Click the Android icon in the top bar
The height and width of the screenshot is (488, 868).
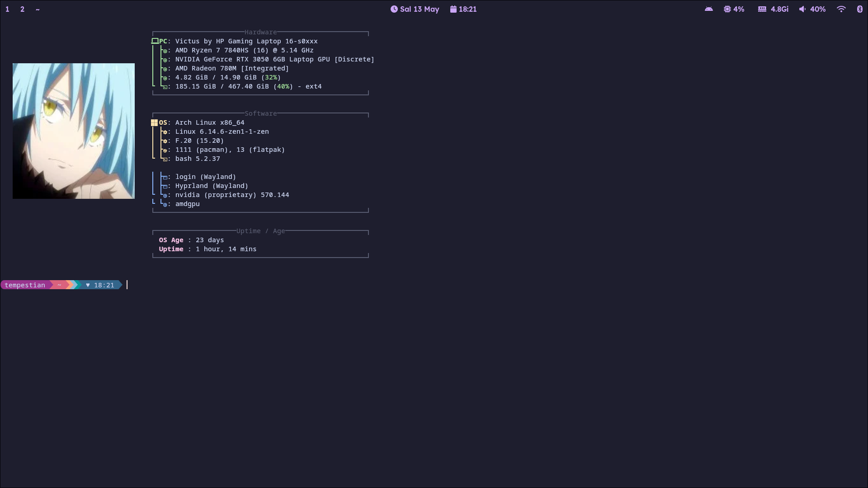[x=708, y=9]
